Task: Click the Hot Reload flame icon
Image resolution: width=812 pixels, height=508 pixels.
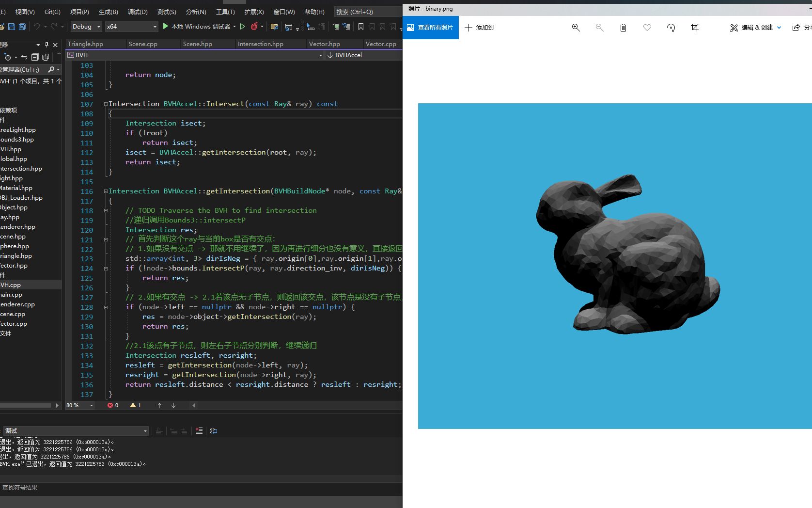Action: pyautogui.click(x=254, y=27)
